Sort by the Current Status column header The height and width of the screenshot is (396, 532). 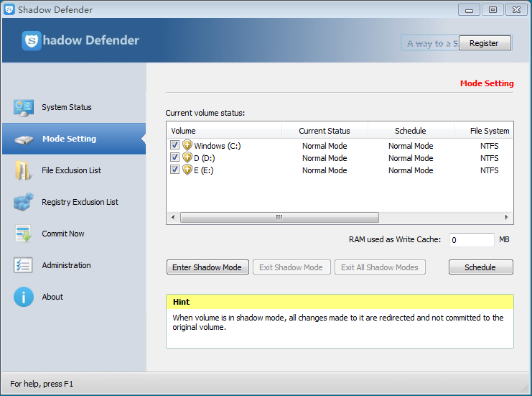point(325,131)
